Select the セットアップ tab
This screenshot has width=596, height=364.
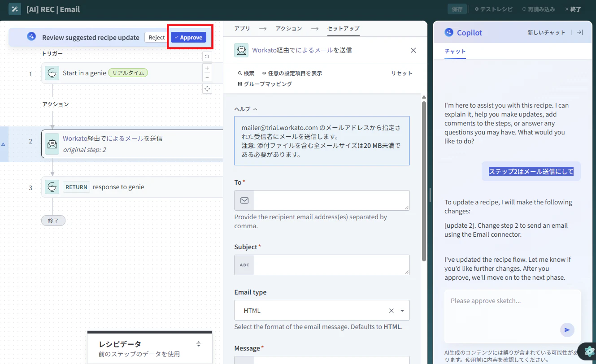pos(343,28)
